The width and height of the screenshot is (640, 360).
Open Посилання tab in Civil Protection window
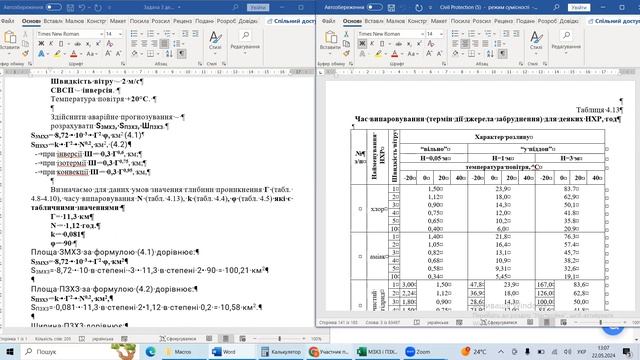coord(460,21)
